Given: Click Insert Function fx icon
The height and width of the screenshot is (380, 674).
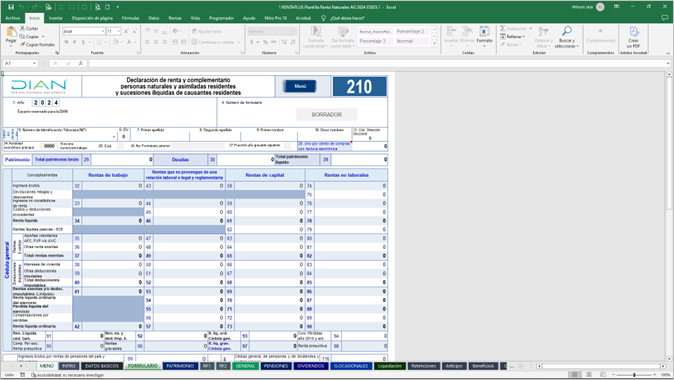Looking at the screenshot, I should [80, 63].
